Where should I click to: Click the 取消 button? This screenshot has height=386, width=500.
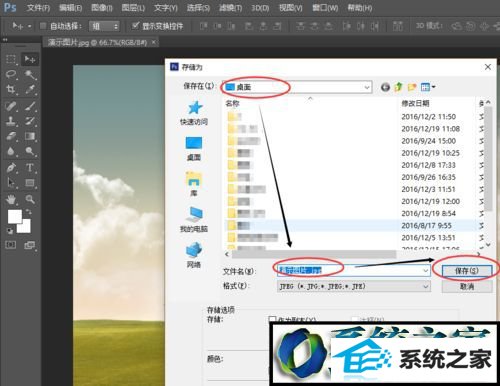(467, 286)
